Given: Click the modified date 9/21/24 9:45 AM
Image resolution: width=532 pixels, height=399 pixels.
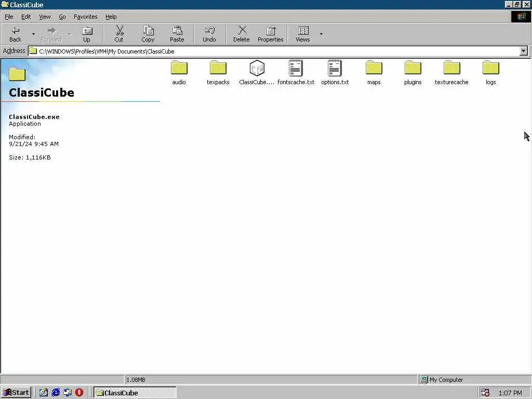Looking at the screenshot, I should (34, 144).
